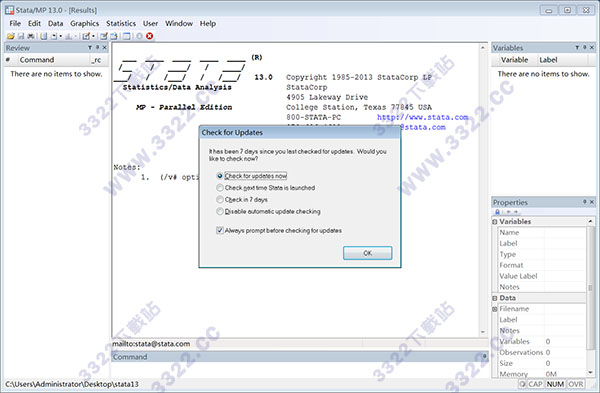Open the File menu

point(15,23)
